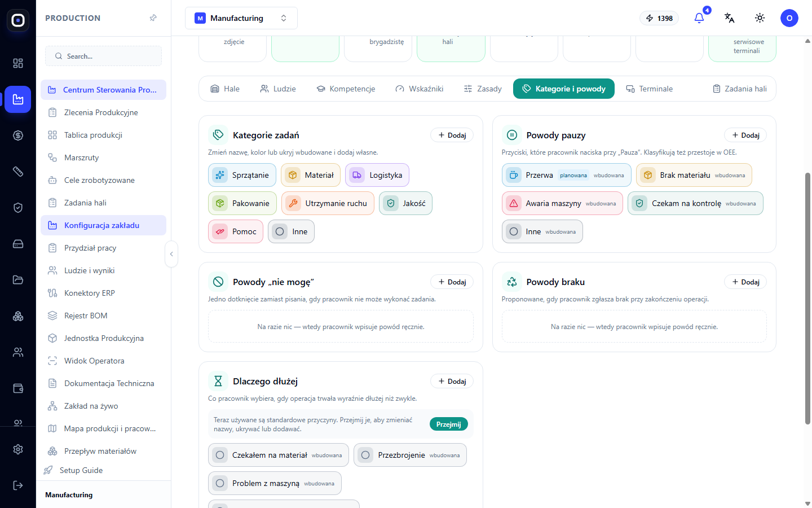812x508 pixels.
Task: Open Konektory ERP in sidebar
Action: [103, 293]
